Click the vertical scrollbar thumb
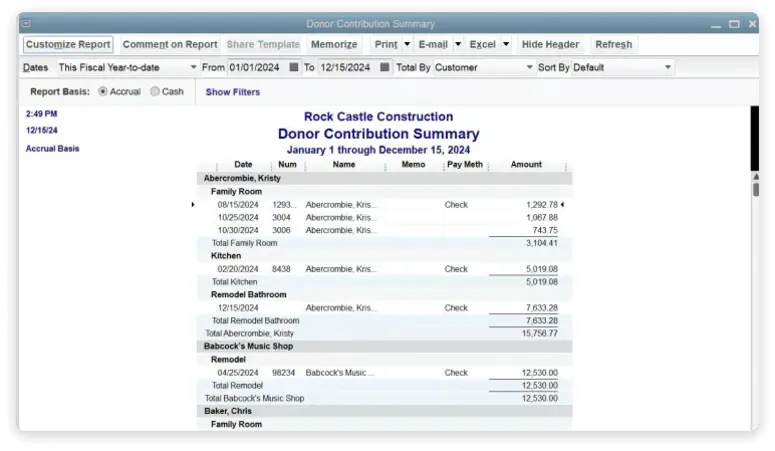The width and height of the screenshot is (775, 451). click(756, 190)
